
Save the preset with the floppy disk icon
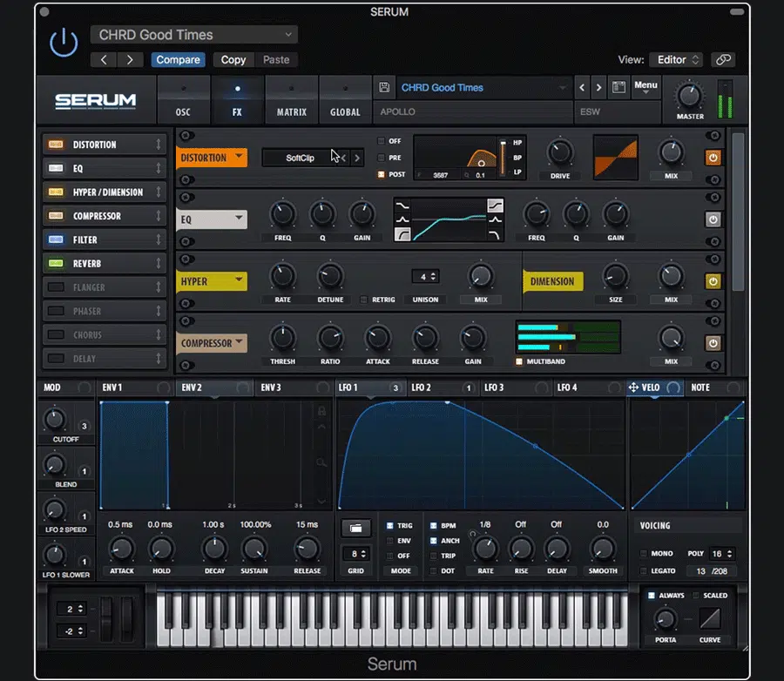coord(384,87)
